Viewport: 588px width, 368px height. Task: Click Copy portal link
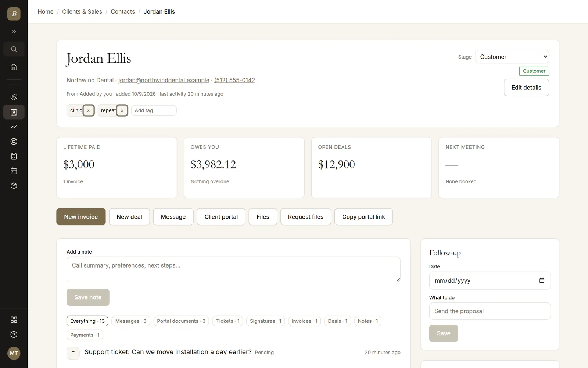click(x=363, y=217)
